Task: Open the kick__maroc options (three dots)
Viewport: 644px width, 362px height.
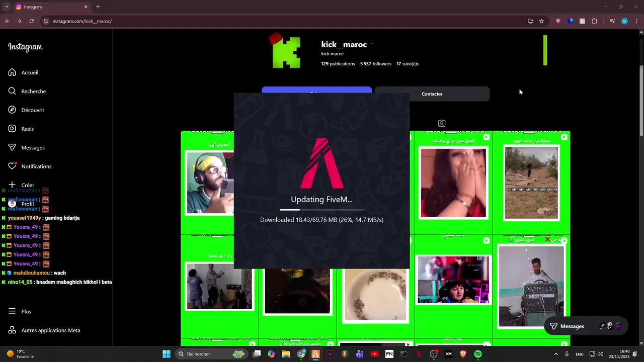Action: [x=372, y=44]
